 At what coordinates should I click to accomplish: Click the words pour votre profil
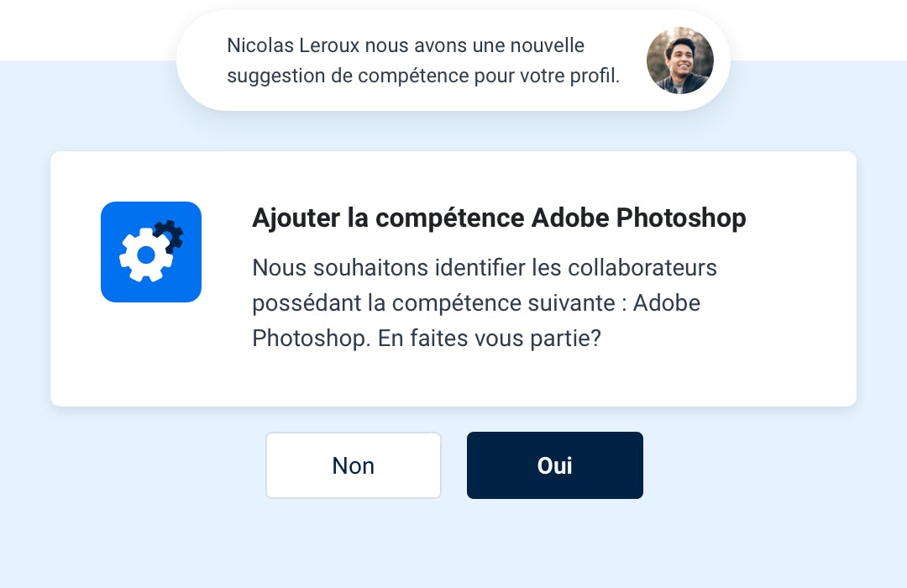click(x=547, y=76)
